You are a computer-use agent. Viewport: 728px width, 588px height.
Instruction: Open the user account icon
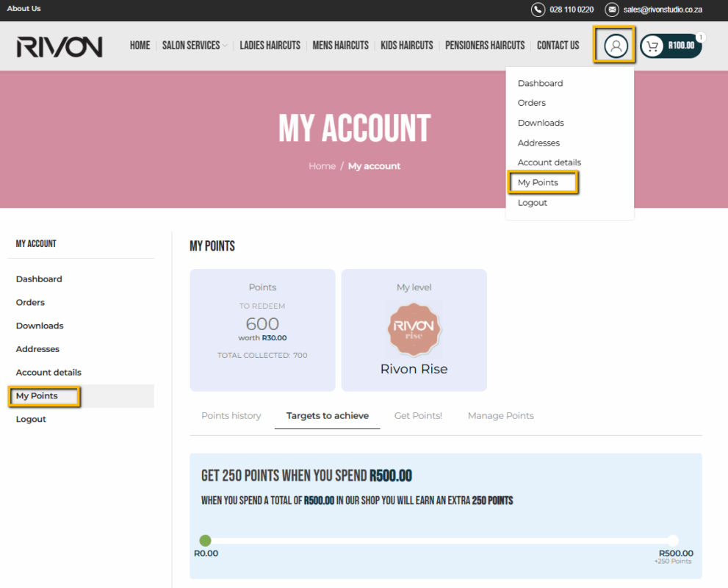coord(616,46)
